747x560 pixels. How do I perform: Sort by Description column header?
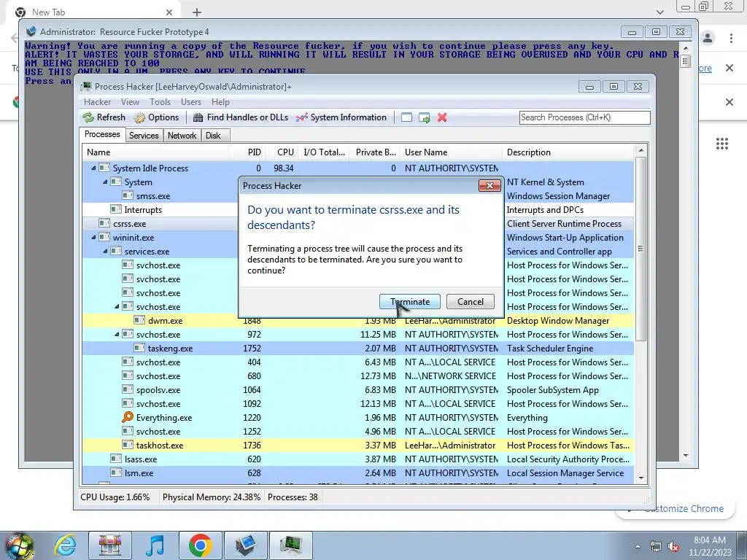[568, 152]
